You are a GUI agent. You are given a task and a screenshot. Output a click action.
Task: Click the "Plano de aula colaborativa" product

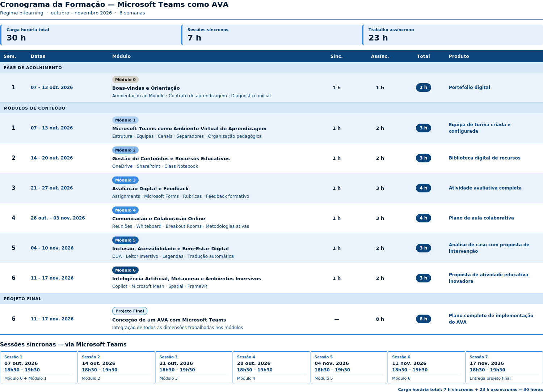coord(481,218)
